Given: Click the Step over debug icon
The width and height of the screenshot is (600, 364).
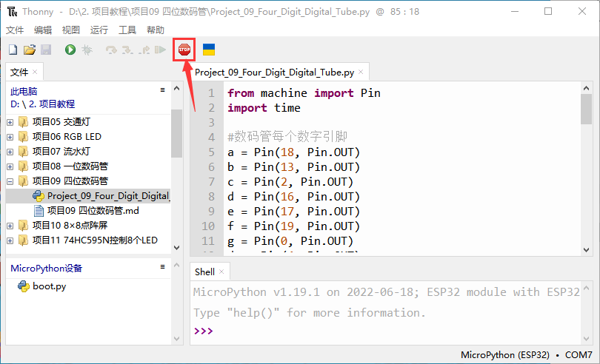Looking at the screenshot, I should [111, 50].
